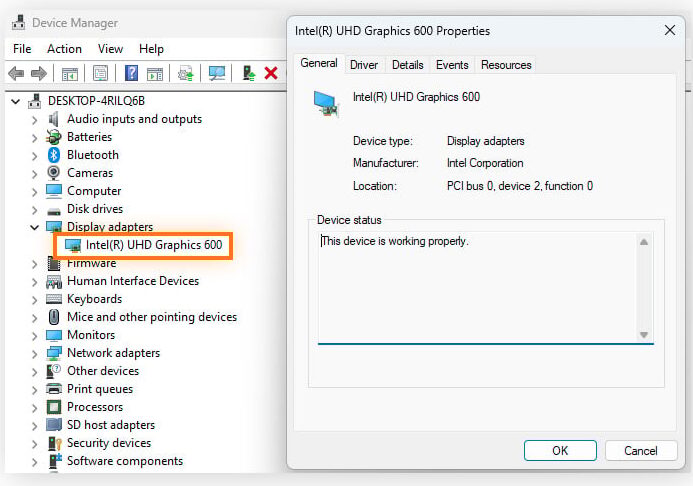This screenshot has height=486, width=693.
Task: Open the Action menu
Action: pos(64,49)
